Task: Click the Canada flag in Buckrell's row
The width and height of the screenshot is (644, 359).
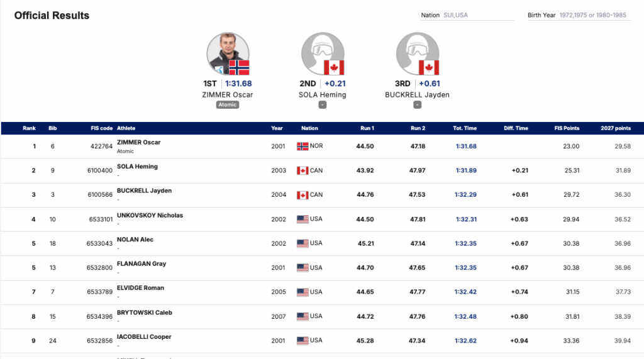Action: click(303, 195)
